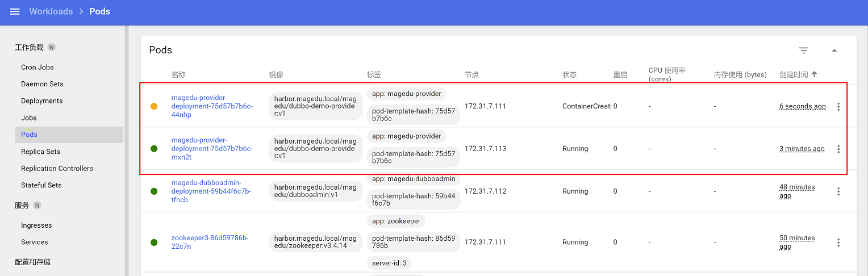
Task: Click the server-id: 3 label chip
Action: pyautogui.click(x=389, y=263)
